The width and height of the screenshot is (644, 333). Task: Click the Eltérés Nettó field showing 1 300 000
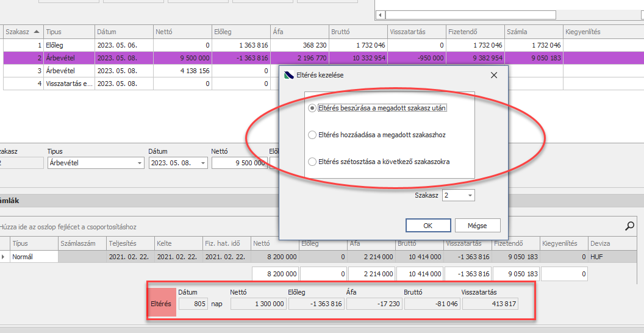[x=258, y=304]
